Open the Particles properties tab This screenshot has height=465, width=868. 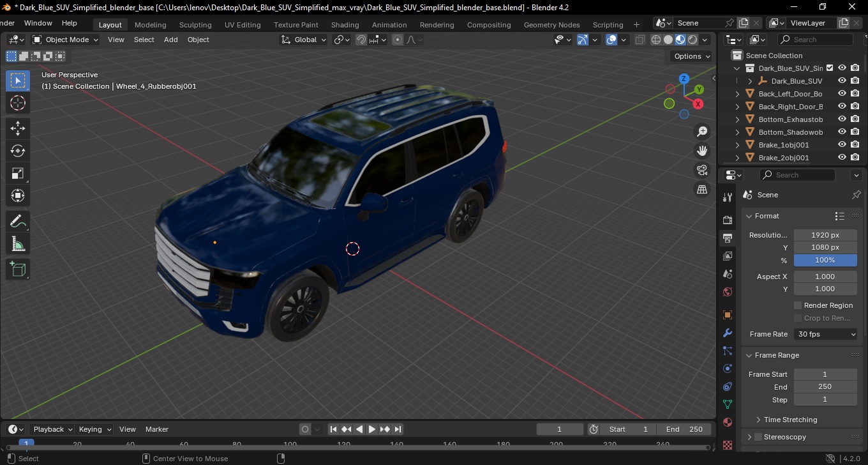point(728,351)
